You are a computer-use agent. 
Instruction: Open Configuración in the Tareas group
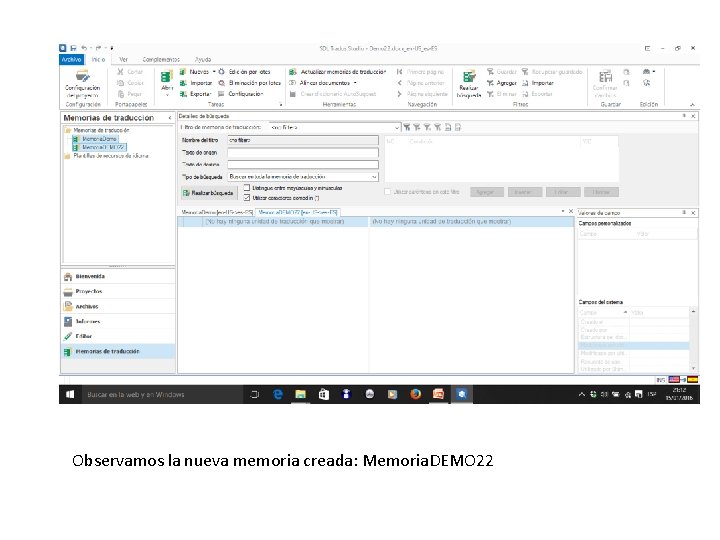pyautogui.click(x=241, y=94)
